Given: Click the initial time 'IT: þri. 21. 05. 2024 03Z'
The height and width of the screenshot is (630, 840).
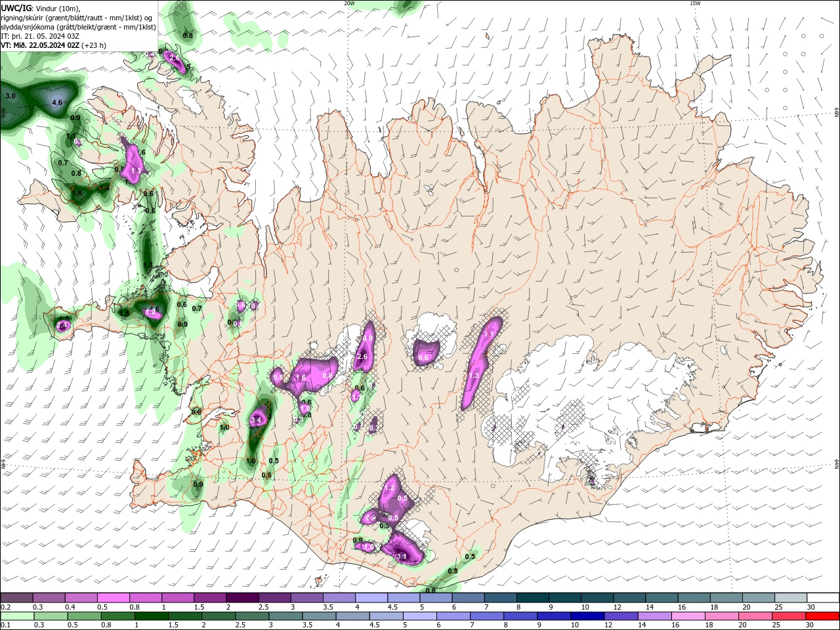Looking at the screenshot, I should [x=40, y=36].
